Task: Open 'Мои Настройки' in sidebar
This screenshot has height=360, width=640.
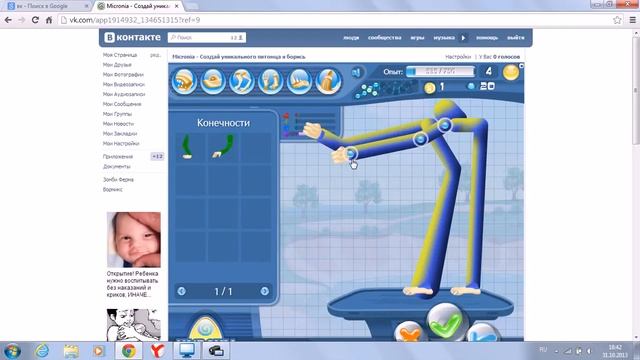Action: tap(121, 144)
